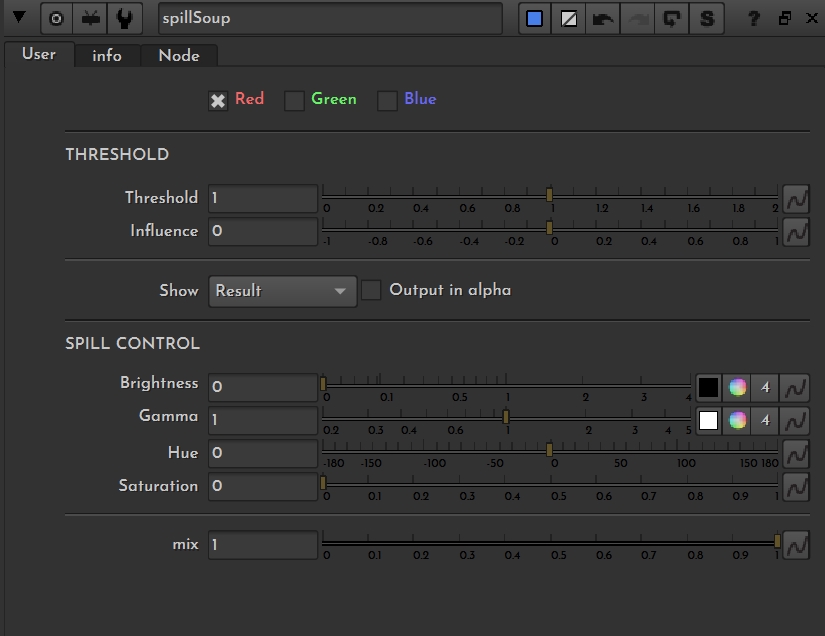The image size is (825, 636).
Task: Open the color wheel picker for Brightness
Action: coord(737,387)
